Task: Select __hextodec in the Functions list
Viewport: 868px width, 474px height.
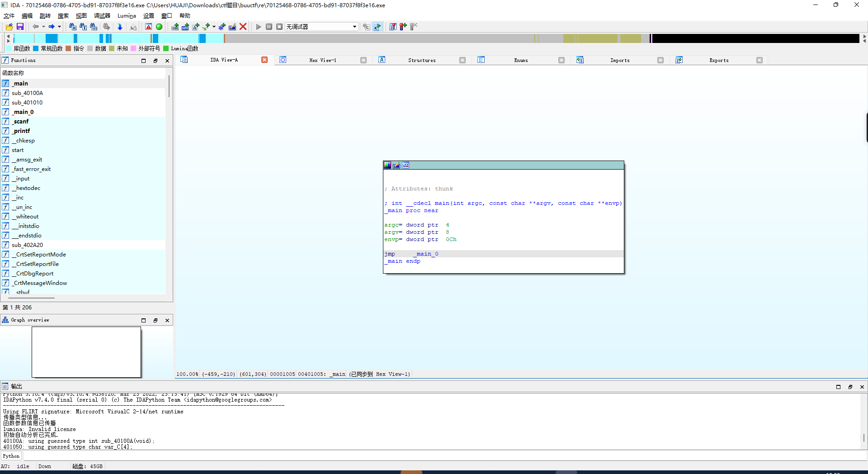Action: pyautogui.click(x=83, y=188)
